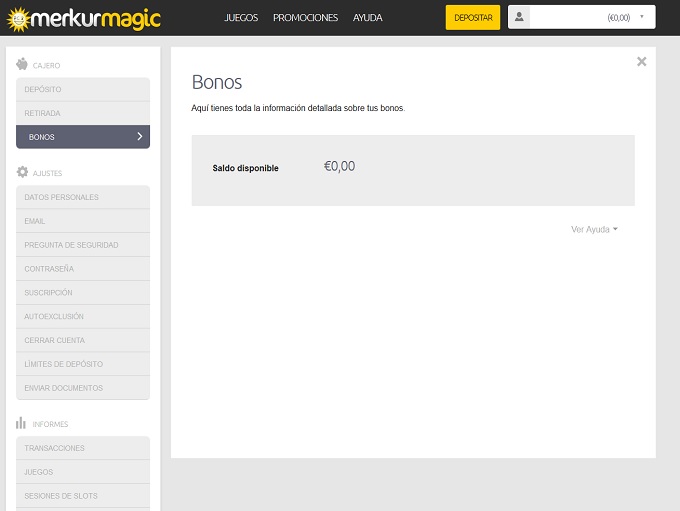Viewport: 680px width, 511px height.
Task: Select Retirada in the sidebar
Action: tap(83, 114)
